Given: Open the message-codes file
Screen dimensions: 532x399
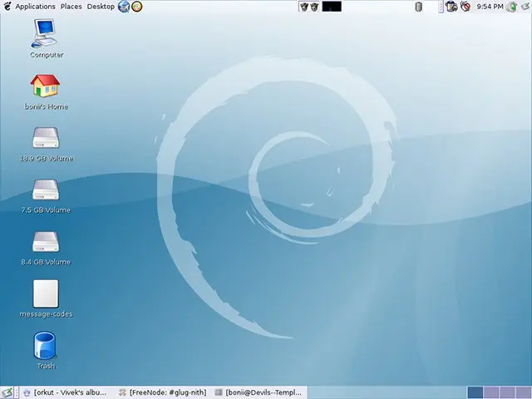Looking at the screenshot, I should point(46,293).
